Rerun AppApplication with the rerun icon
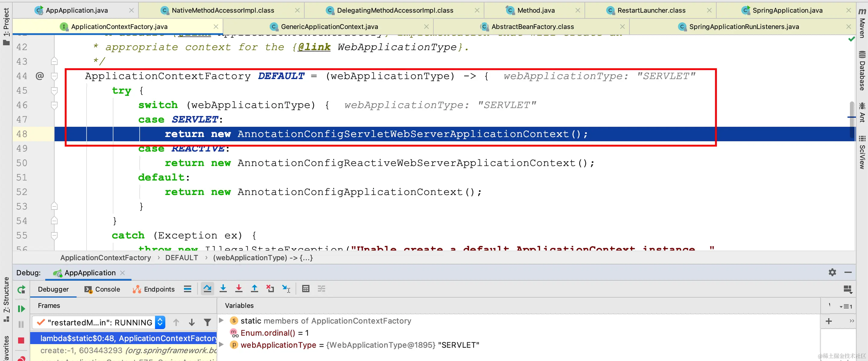868x361 pixels. (21, 289)
